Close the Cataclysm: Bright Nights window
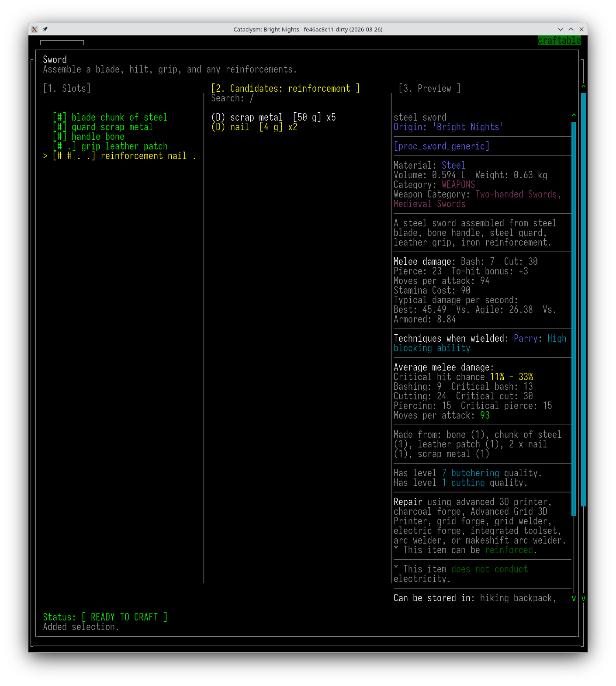Image resolution: width=616 pixels, height=686 pixels. coord(581,29)
